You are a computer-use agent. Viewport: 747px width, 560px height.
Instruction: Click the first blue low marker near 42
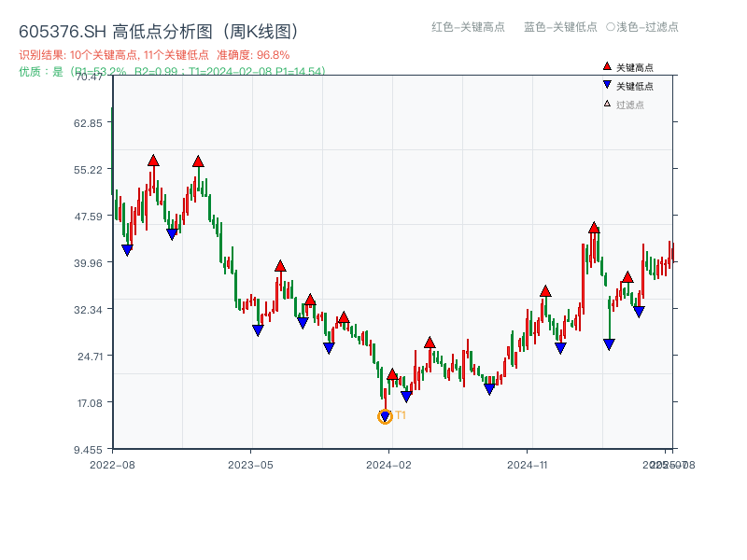pos(127,250)
